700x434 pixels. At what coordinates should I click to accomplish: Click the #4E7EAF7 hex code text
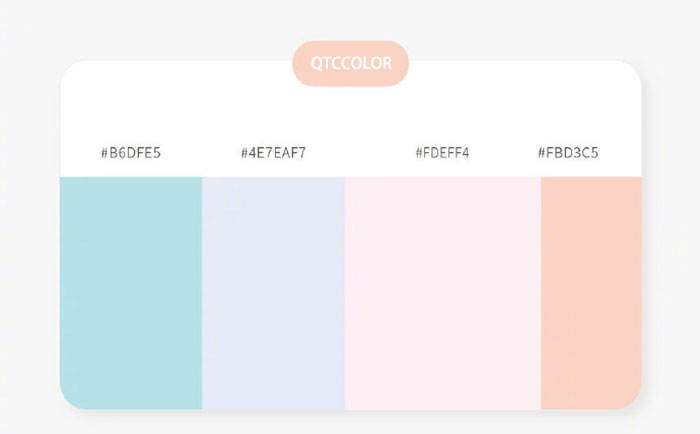pos(273,153)
